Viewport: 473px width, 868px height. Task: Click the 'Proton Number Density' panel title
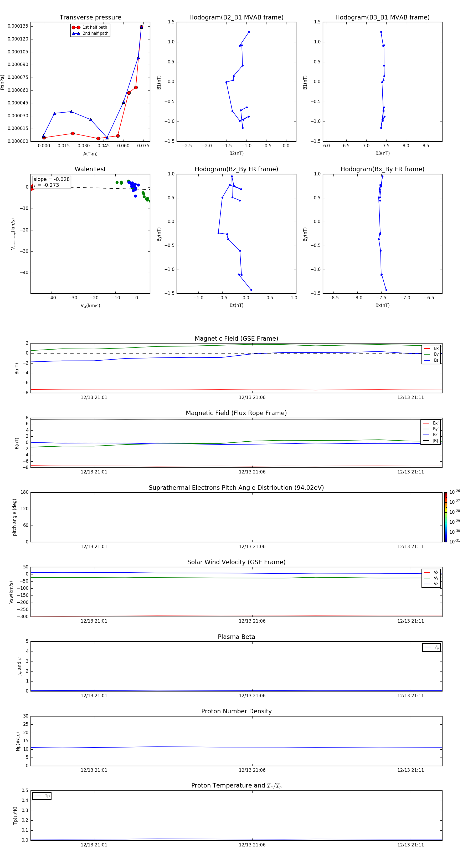coord(236,711)
